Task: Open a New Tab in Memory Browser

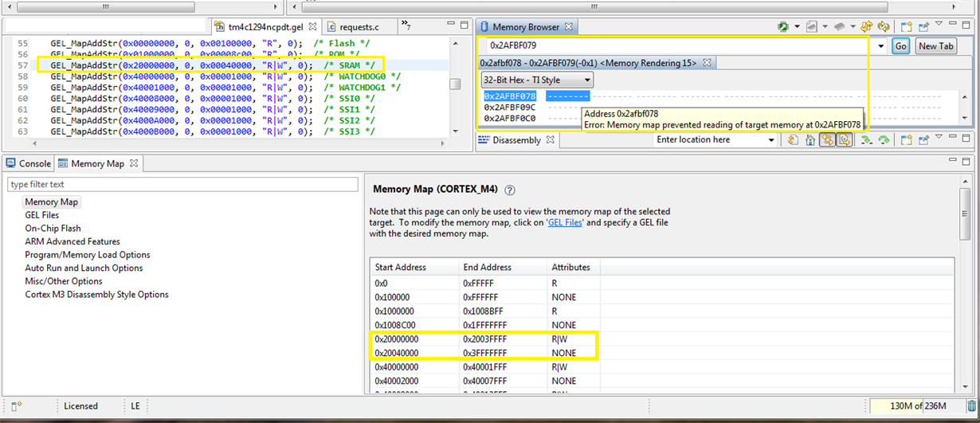Action: pyautogui.click(x=935, y=46)
